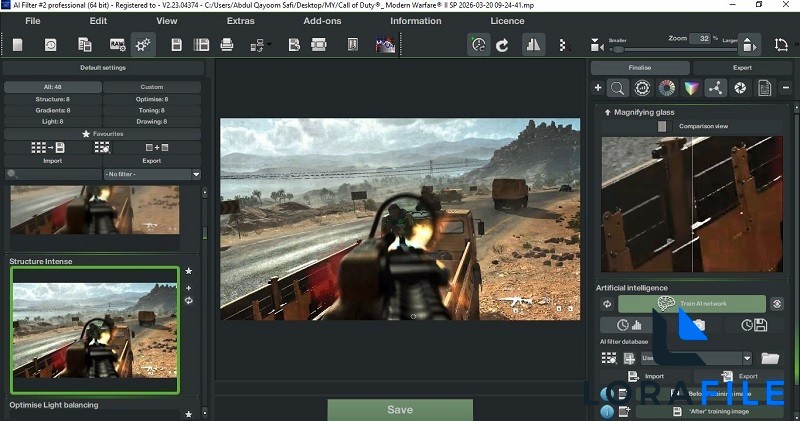800x421 pixels.
Task: Click the AI section refresh toggle icon
Action: [607, 304]
